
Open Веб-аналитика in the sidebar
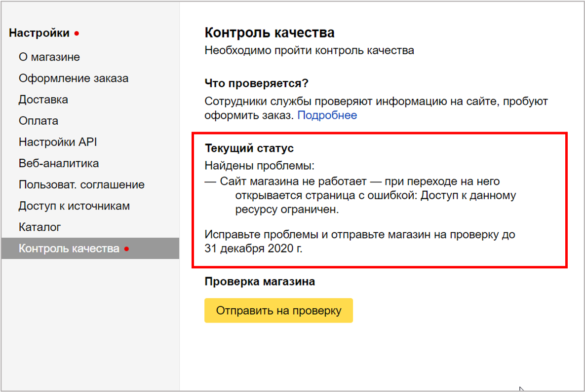coord(59,163)
